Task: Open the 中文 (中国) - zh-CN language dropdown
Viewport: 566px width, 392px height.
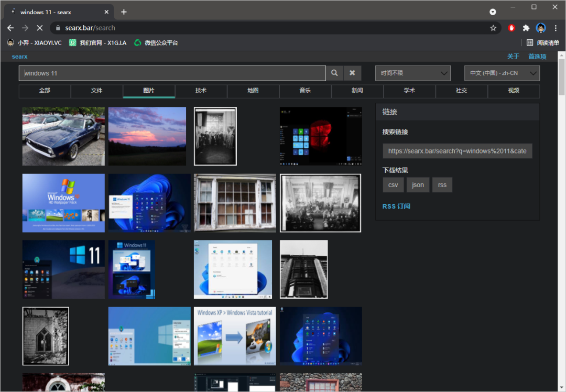Action: (x=502, y=73)
